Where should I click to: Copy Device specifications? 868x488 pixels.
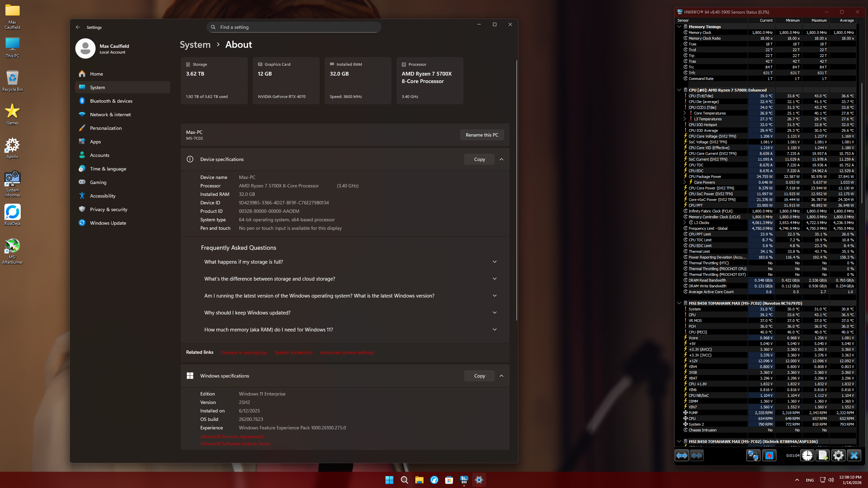pyautogui.click(x=479, y=159)
